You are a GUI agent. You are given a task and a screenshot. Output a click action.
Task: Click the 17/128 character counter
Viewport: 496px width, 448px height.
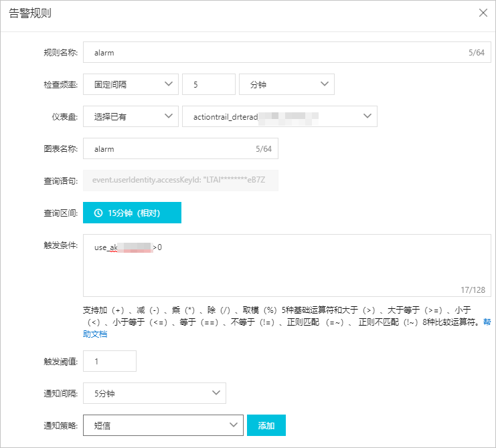coord(473,290)
